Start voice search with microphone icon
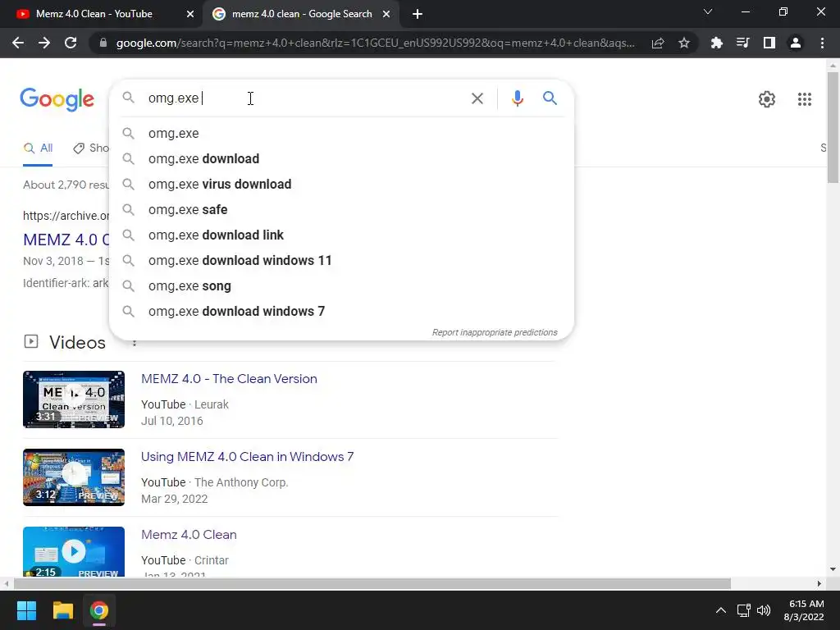Viewport: 840px width, 630px height. pyautogui.click(x=517, y=98)
